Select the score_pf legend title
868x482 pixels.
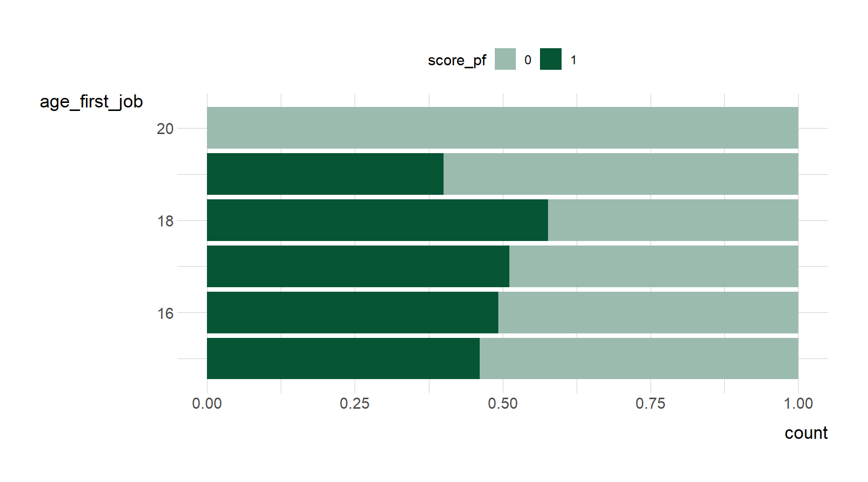pyautogui.click(x=457, y=60)
